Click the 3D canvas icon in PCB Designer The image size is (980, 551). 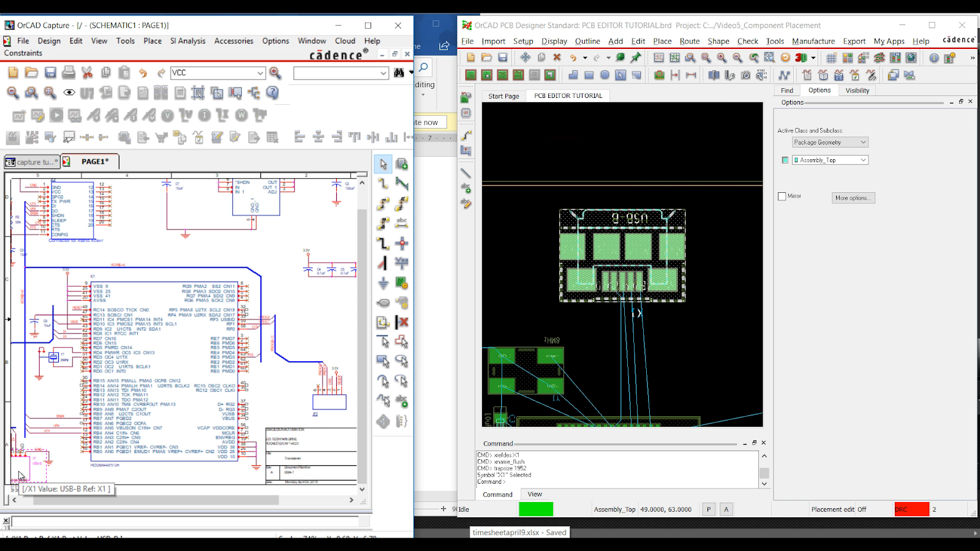pos(801,58)
